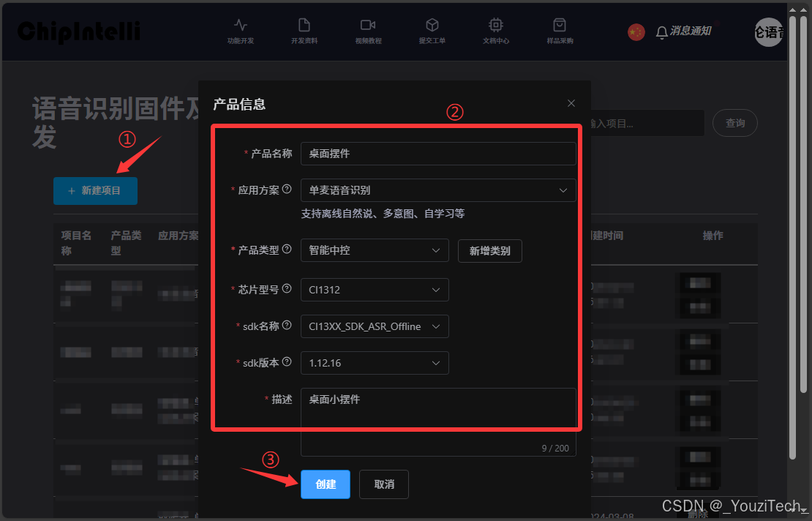Viewport: 812px width, 521px height.
Task: Click the 产品类型 table column header
Action: (126, 243)
